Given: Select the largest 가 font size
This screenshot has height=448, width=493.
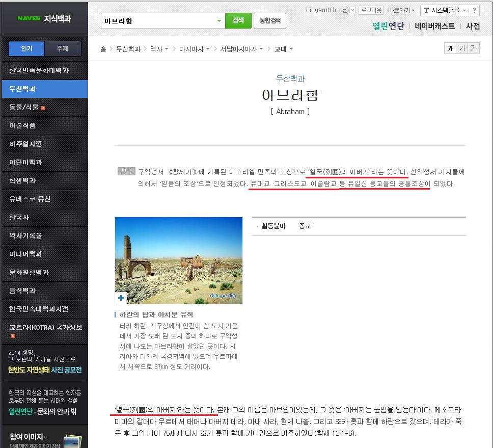Looking at the screenshot, I should click(474, 48).
